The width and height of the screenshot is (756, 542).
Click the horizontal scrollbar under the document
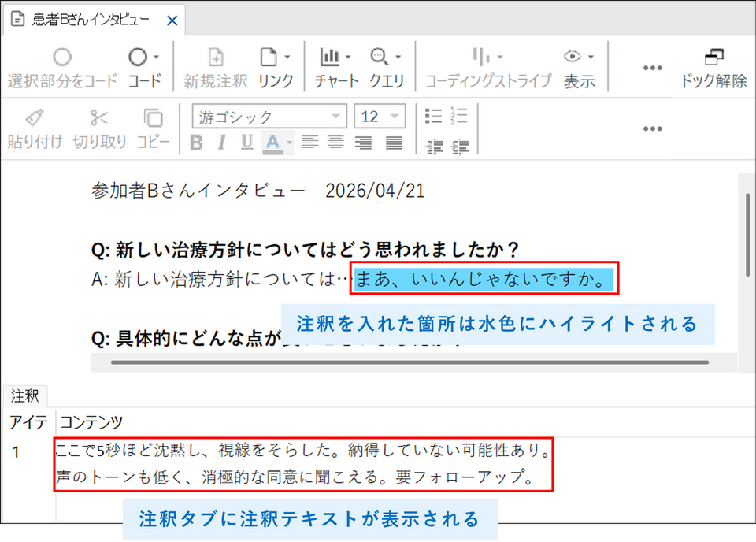(x=409, y=362)
